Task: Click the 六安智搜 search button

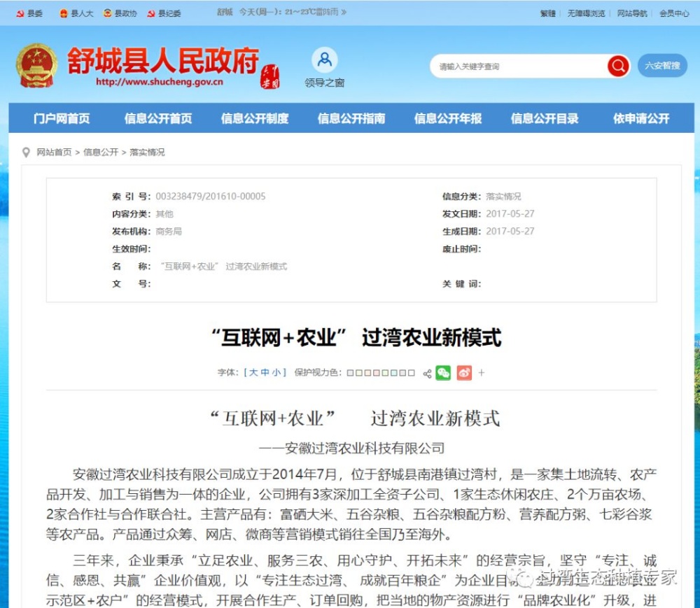Action: tap(662, 66)
